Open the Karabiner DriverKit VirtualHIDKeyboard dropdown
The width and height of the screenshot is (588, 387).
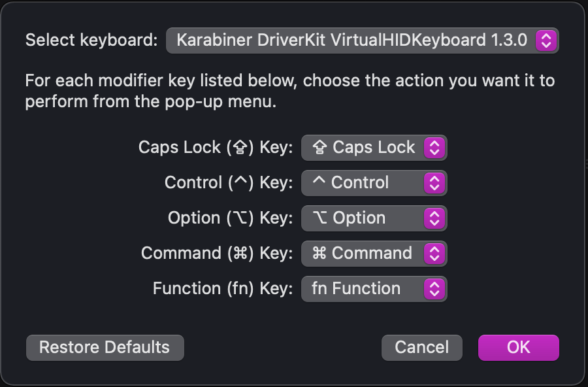353,41
